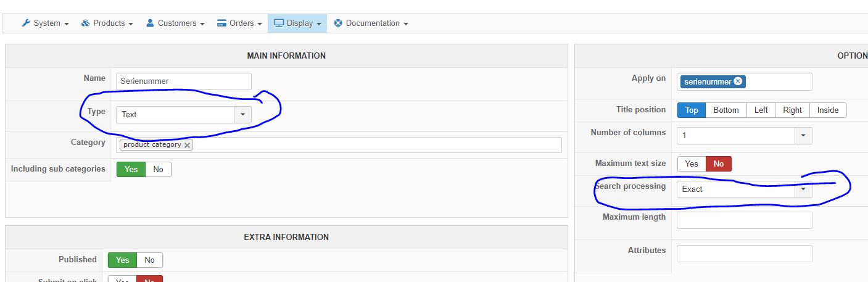Expand the Search processing dropdown
Image resolution: width=868 pixels, height=282 pixels.
803,189
